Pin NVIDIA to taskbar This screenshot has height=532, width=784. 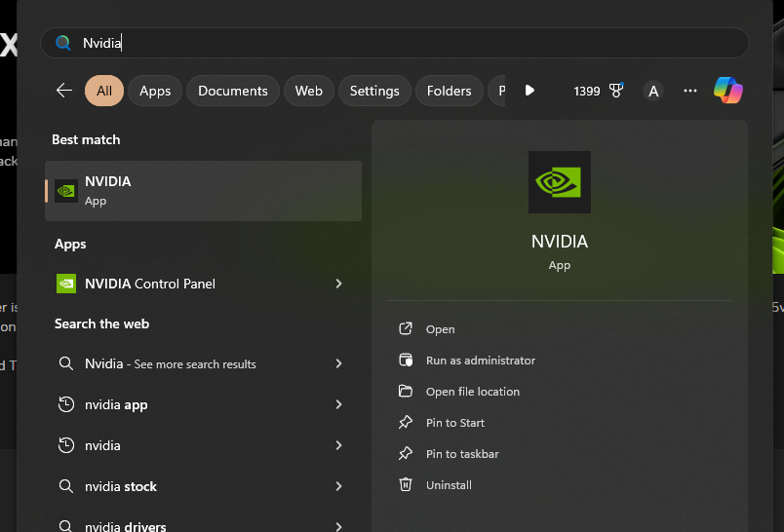[x=462, y=454]
